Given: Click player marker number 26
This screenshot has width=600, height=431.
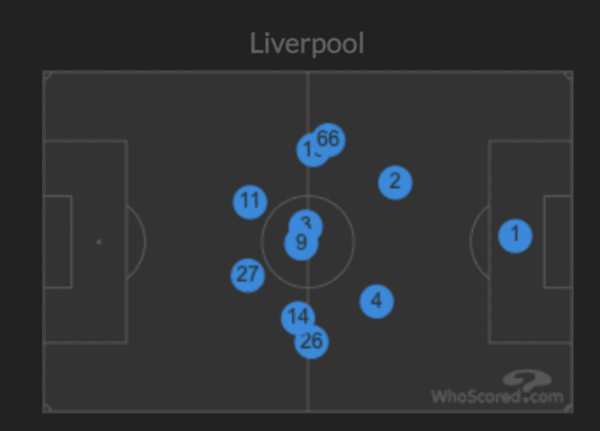Looking at the screenshot, I should click(311, 342).
